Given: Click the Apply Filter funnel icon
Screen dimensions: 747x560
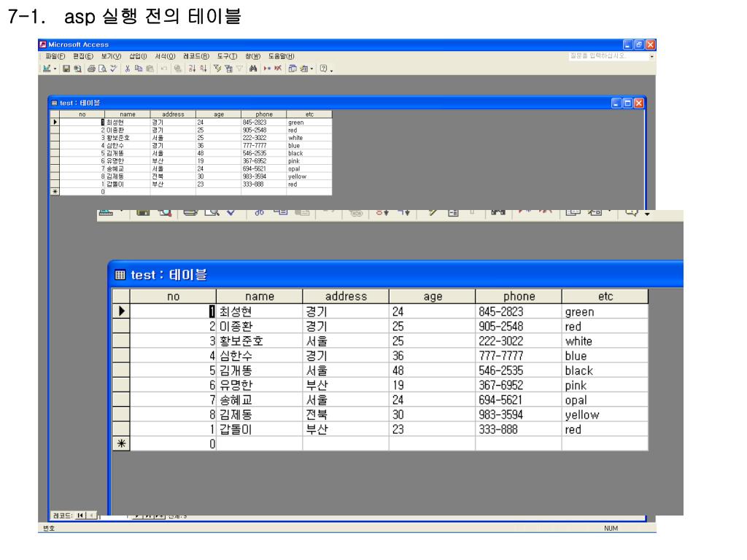Looking at the screenshot, I should click(239, 69).
